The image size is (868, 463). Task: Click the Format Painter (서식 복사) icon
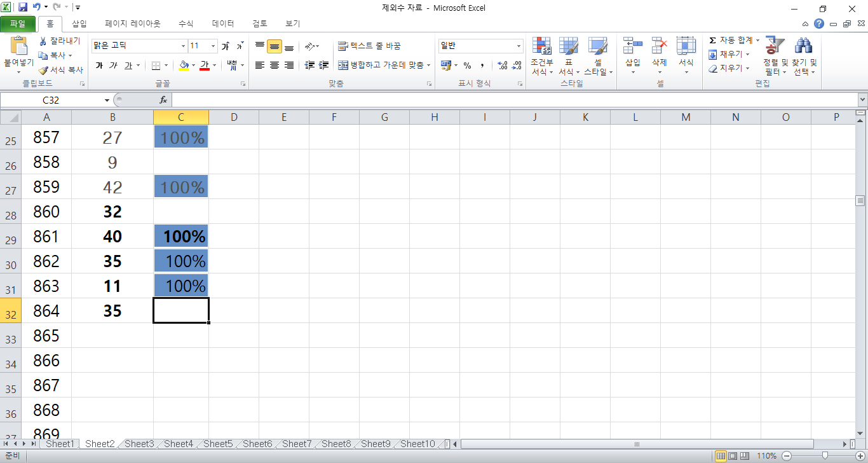(x=43, y=70)
